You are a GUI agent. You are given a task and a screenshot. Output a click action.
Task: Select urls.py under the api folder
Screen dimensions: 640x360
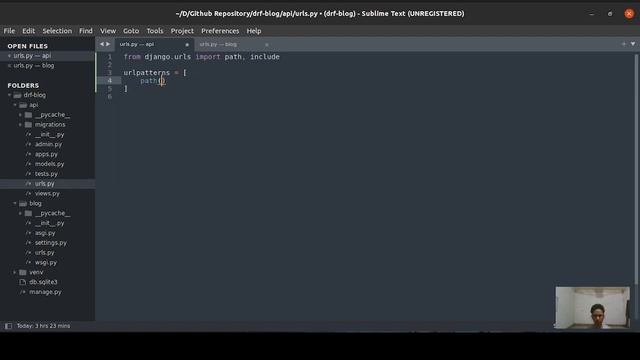[44, 184]
